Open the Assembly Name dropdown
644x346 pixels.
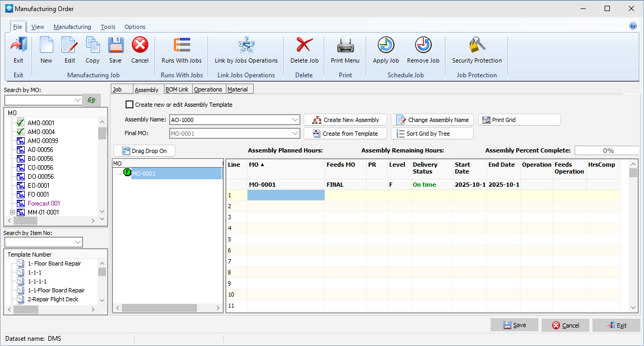(x=295, y=120)
